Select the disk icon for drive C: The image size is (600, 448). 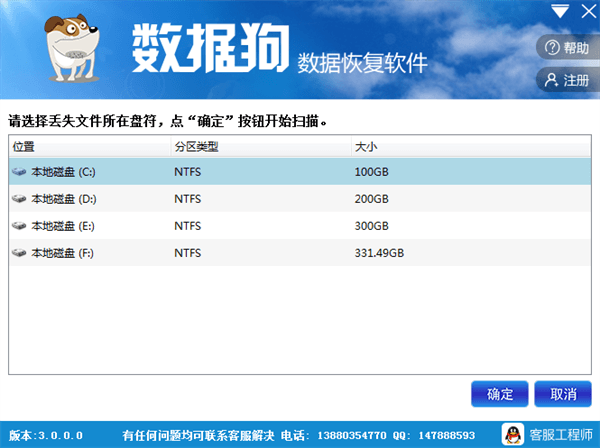(x=19, y=172)
